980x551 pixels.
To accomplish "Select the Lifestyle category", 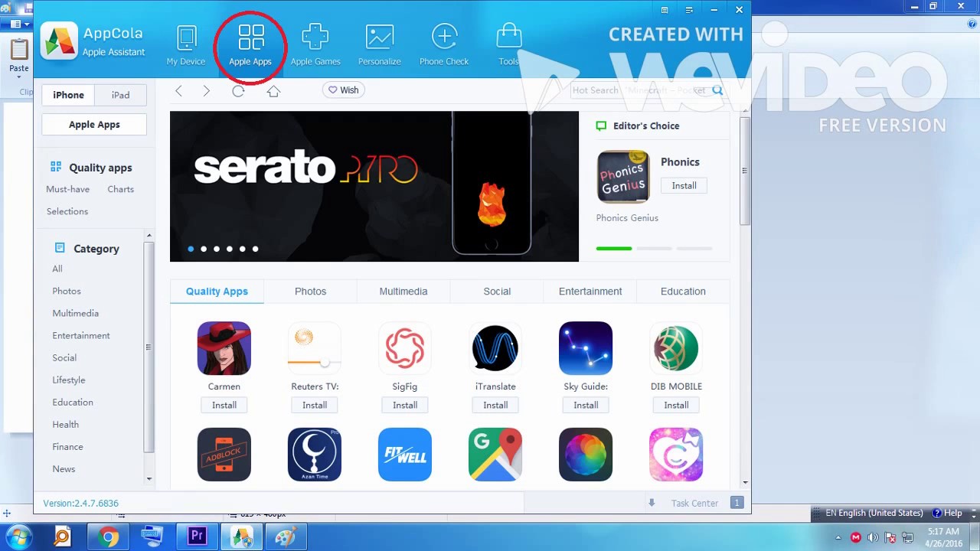I will click(x=69, y=380).
